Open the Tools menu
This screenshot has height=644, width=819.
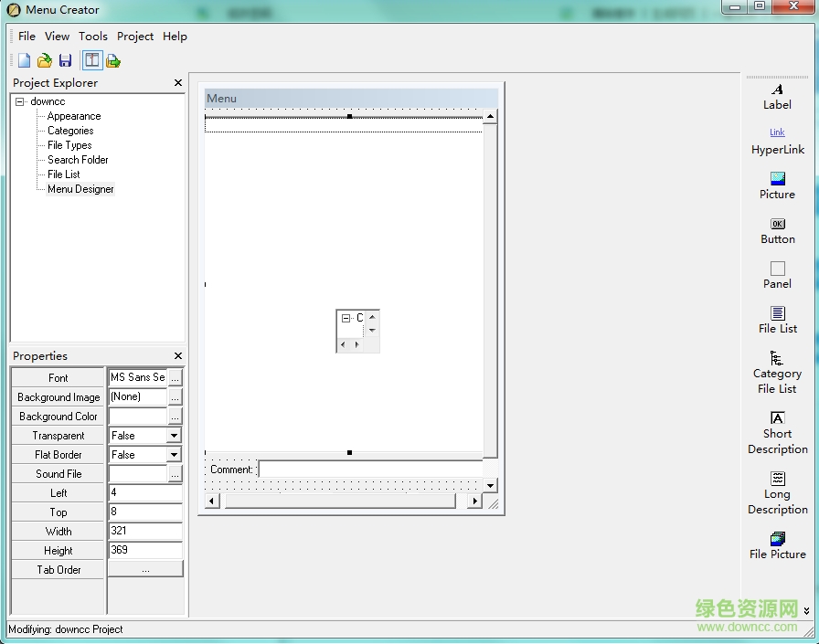coord(92,37)
